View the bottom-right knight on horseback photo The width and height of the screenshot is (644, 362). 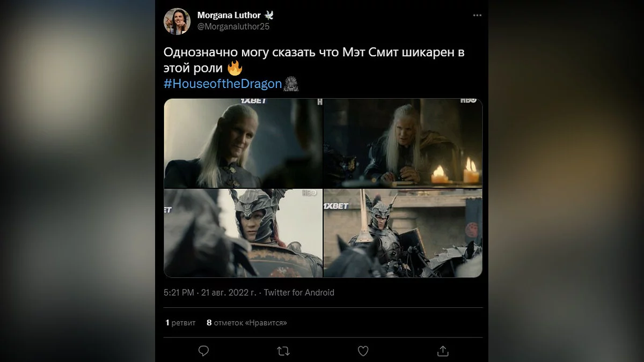pos(403,233)
